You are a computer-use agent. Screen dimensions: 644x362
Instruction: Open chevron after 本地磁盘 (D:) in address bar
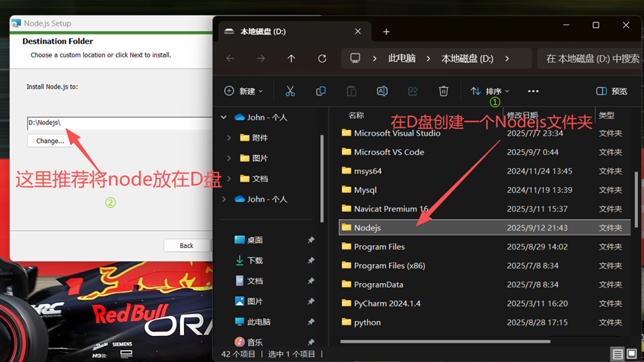click(507, 58)
